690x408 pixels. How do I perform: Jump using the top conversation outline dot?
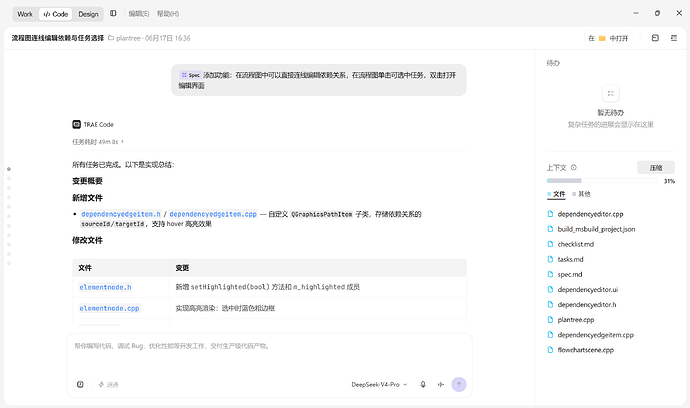[x=9, y=169]
